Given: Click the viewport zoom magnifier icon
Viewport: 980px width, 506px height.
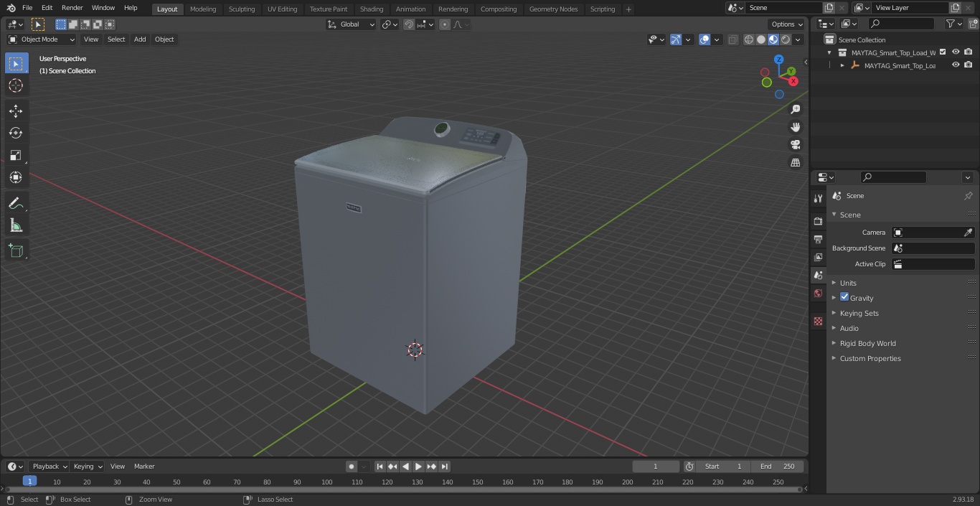Looking at the screenshot, I should tap(796, 109).
